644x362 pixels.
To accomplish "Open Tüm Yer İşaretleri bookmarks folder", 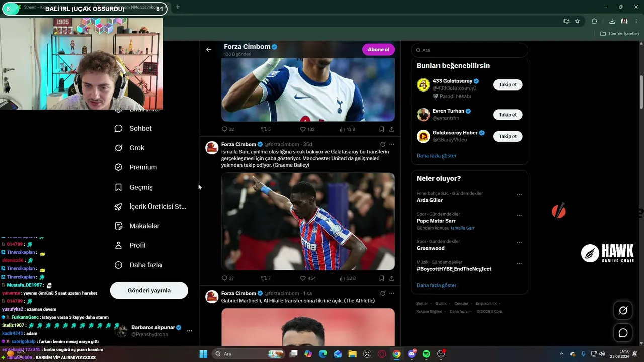I will pyautogui.click(x=620, y=34).
